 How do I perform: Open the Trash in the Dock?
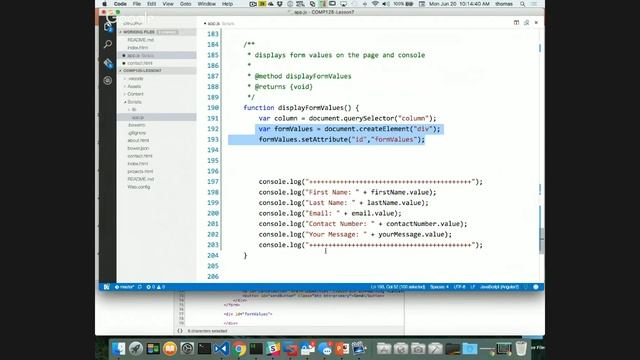pos(521,349)
